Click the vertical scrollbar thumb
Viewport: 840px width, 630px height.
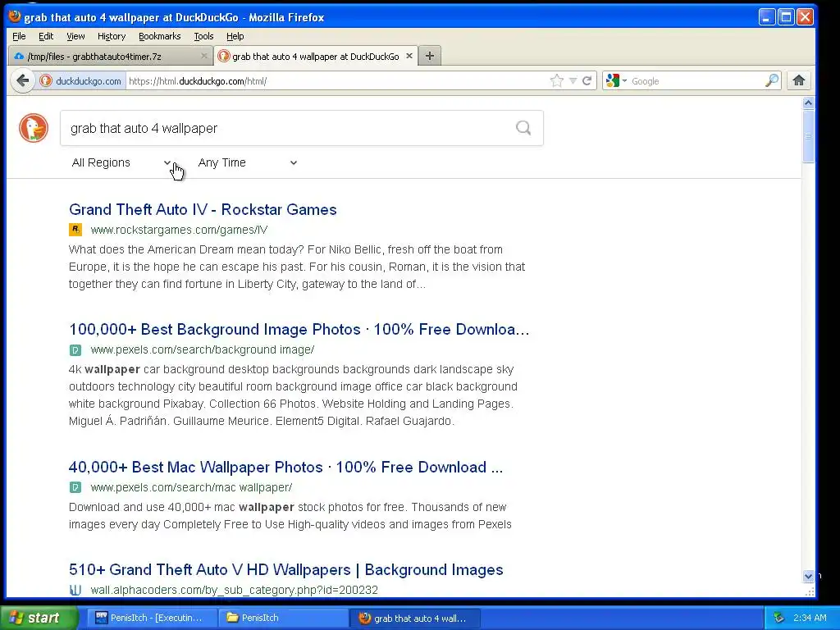[808, 136]
